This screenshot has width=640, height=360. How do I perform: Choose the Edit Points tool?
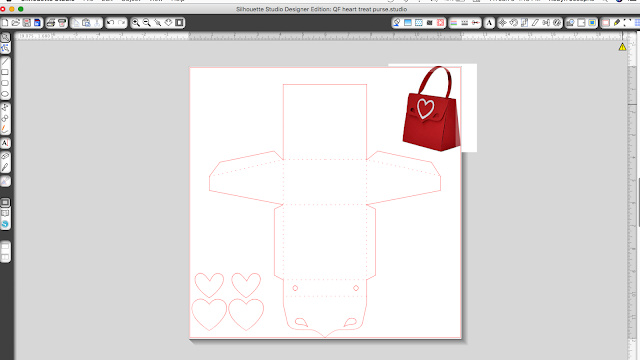pos(5,49)
